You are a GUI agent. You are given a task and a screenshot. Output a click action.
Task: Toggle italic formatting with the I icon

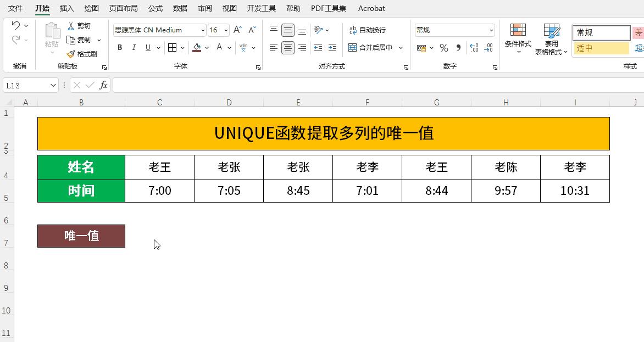point(134,48)
